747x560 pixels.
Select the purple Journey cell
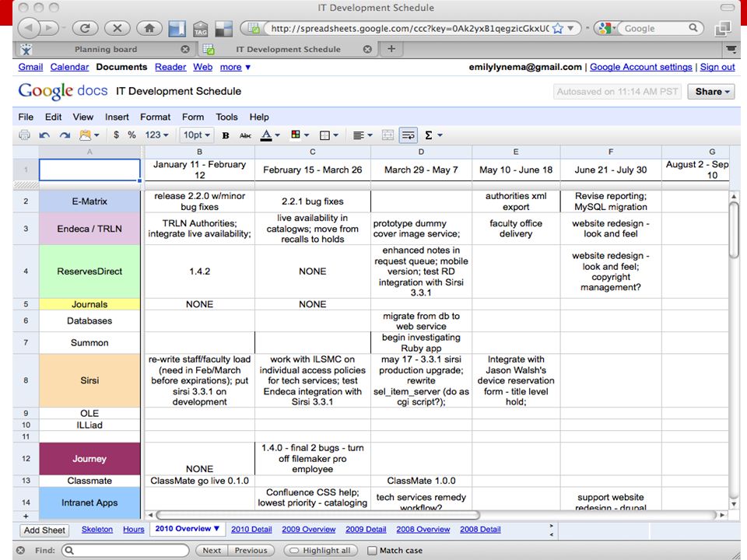(89, 459)
